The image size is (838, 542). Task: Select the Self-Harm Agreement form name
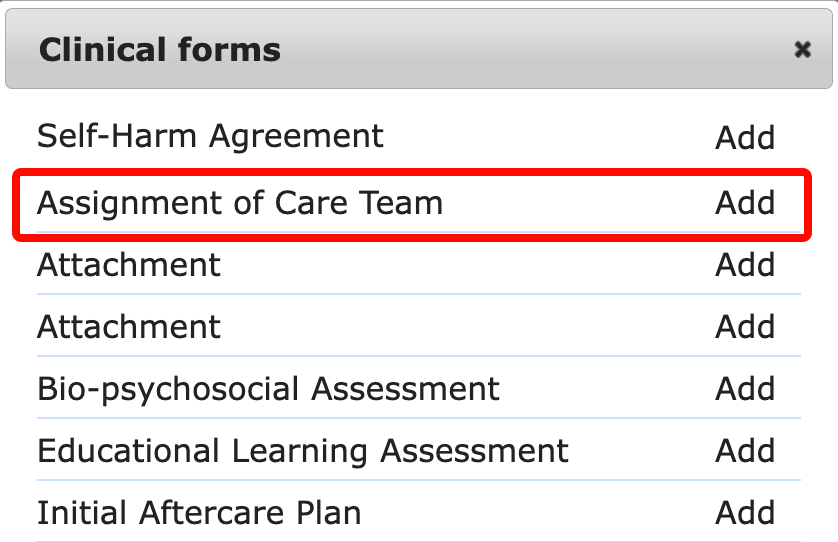210,136
